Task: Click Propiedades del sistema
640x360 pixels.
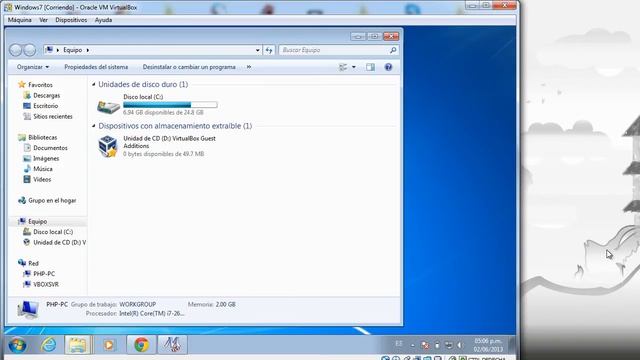Action: [96, 67]
